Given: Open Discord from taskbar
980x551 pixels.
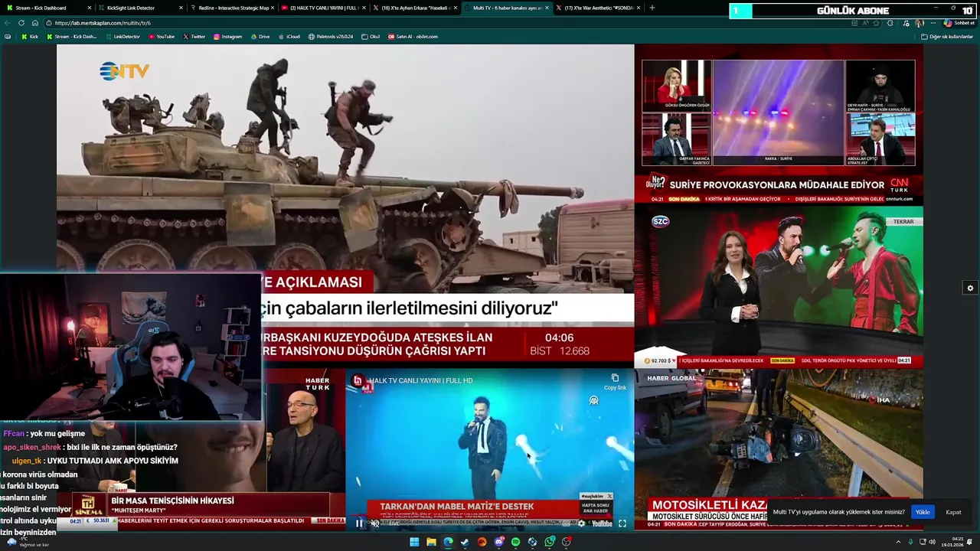Looking at the screenshot, I should click(x=499, y=542).
